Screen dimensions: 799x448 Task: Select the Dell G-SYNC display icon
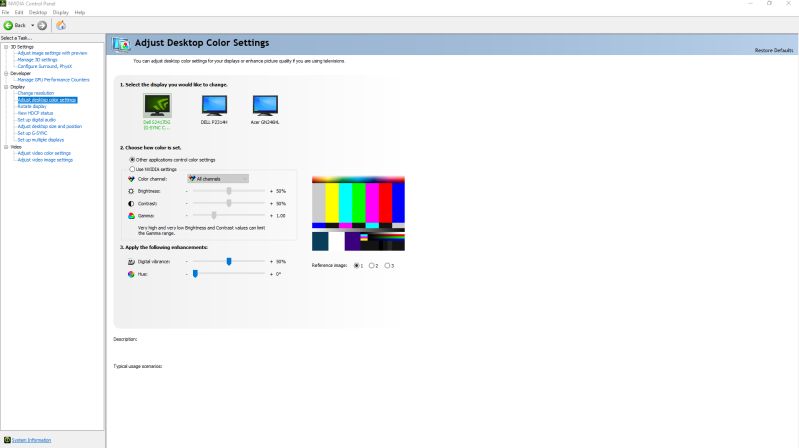click(x=157, y=106)
